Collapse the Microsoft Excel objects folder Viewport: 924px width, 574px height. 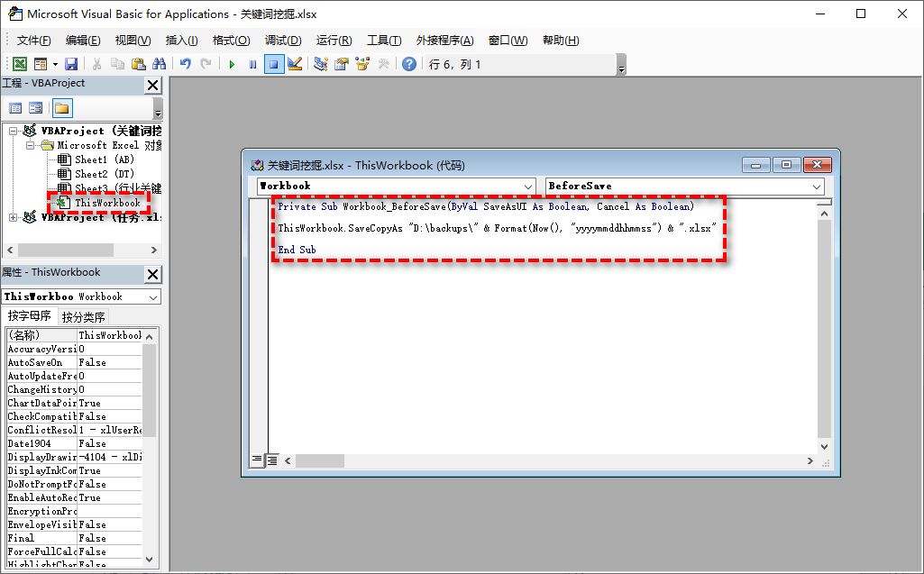30,145
